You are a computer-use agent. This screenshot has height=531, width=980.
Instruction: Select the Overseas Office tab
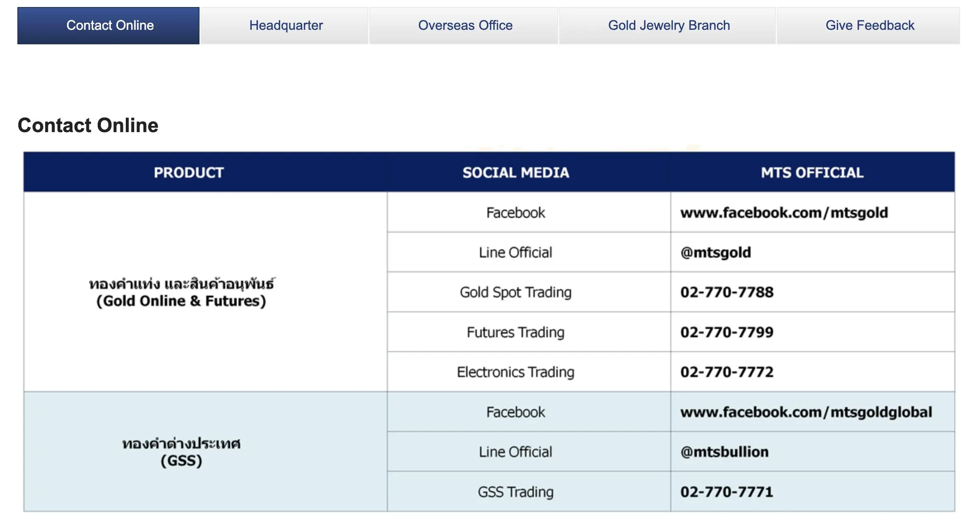[465, 26]
